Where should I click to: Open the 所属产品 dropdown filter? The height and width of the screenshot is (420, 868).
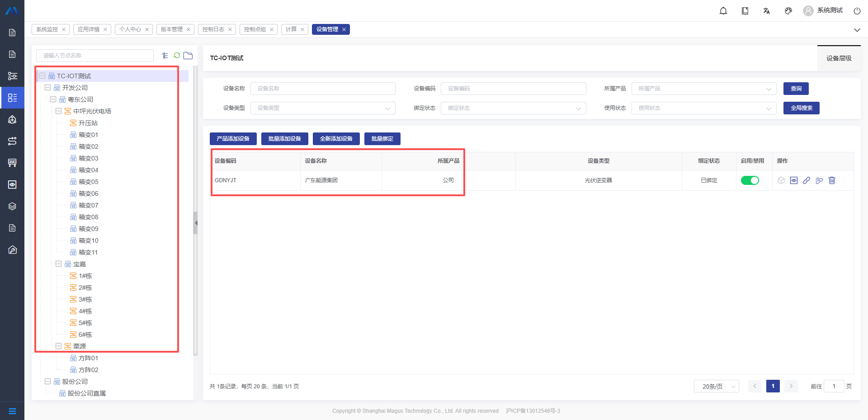tap(703, 89)
